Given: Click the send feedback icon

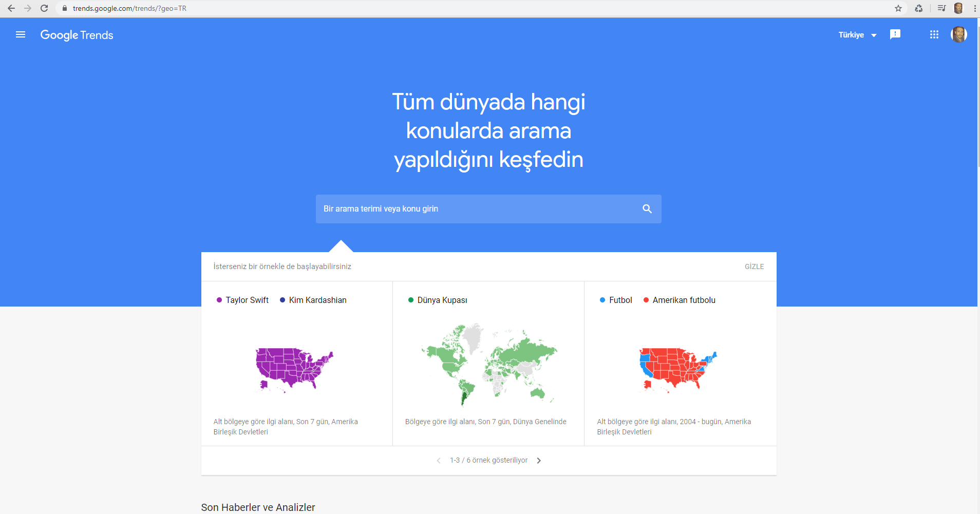Looking at the screenshot, I should pos(895,34).
